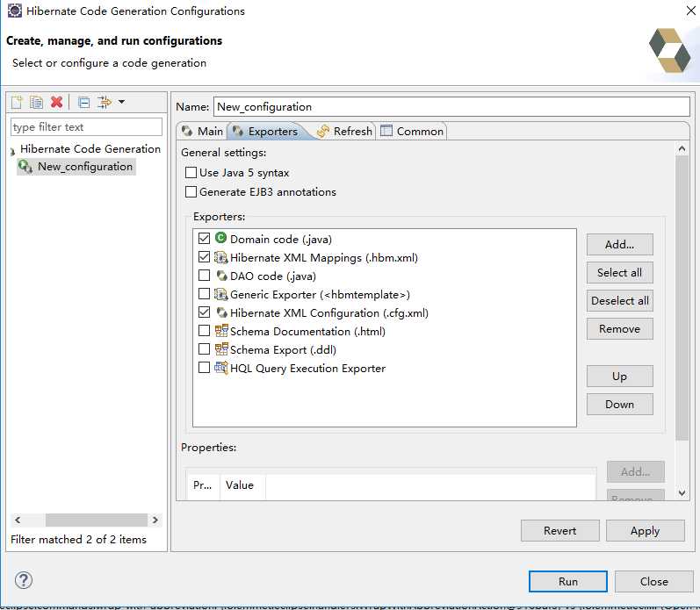Screen dimensions: 700x610
Task: Click the Schema Documentation (.html) icon
Action: pos(221,331)
